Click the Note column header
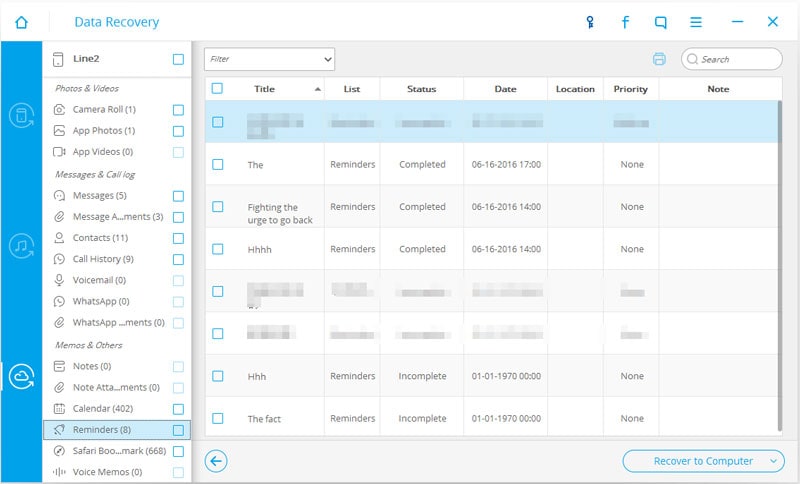The image size is (800, 484). [718, 89]
